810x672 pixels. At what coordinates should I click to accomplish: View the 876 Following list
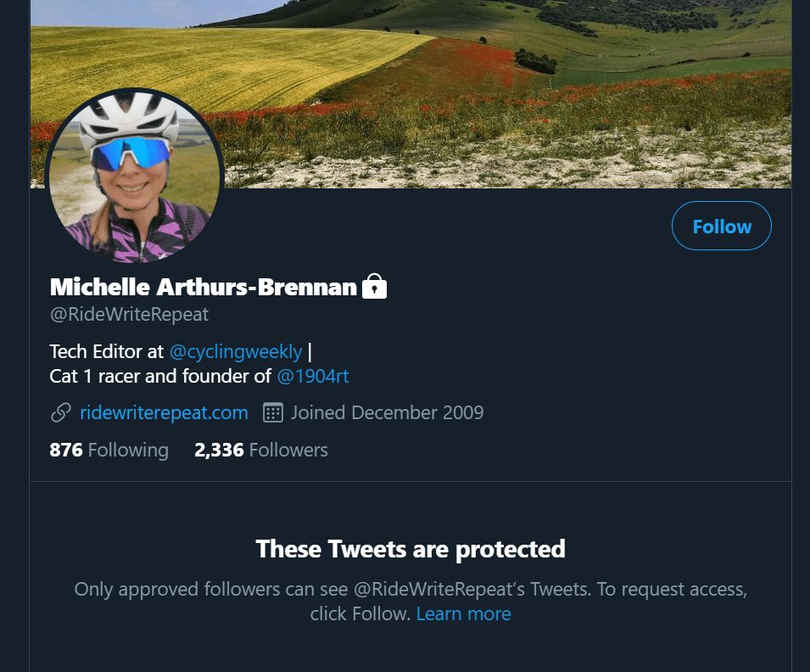[109, 450]
